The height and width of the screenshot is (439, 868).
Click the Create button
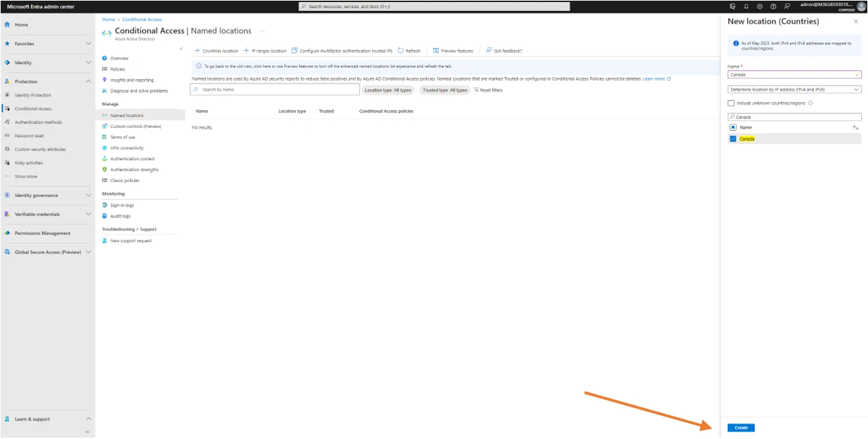coord(741,428)
